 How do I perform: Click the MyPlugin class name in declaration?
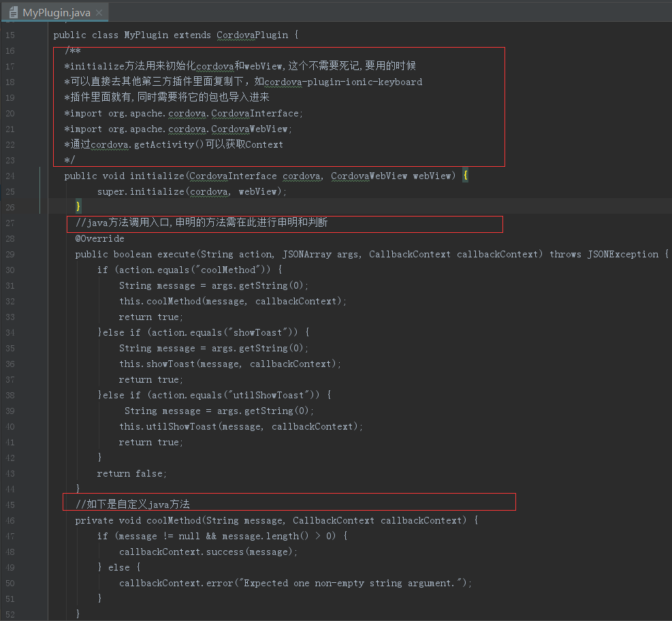tap(146, 35)
